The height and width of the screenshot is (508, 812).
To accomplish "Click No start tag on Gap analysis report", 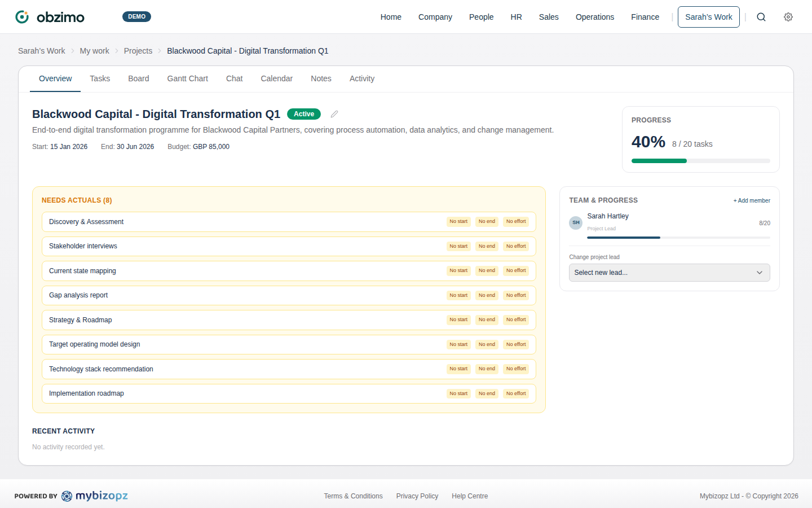I will point(458,295).
